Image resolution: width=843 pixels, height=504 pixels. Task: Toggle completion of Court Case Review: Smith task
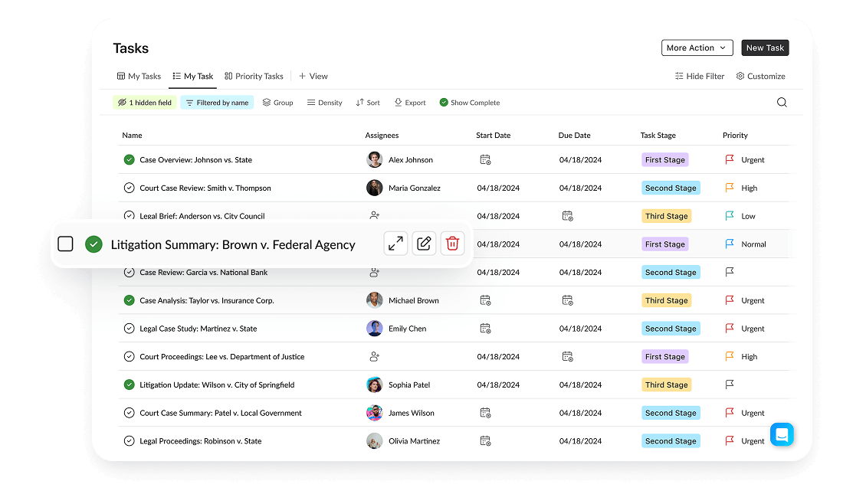129,188
